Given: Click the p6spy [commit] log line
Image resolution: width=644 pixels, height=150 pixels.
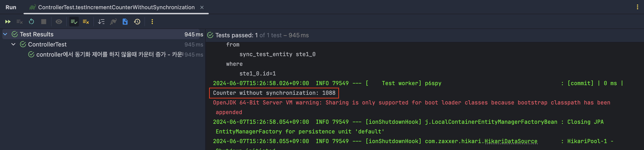Looking at the screenshot, I should [x=418, y=83].
